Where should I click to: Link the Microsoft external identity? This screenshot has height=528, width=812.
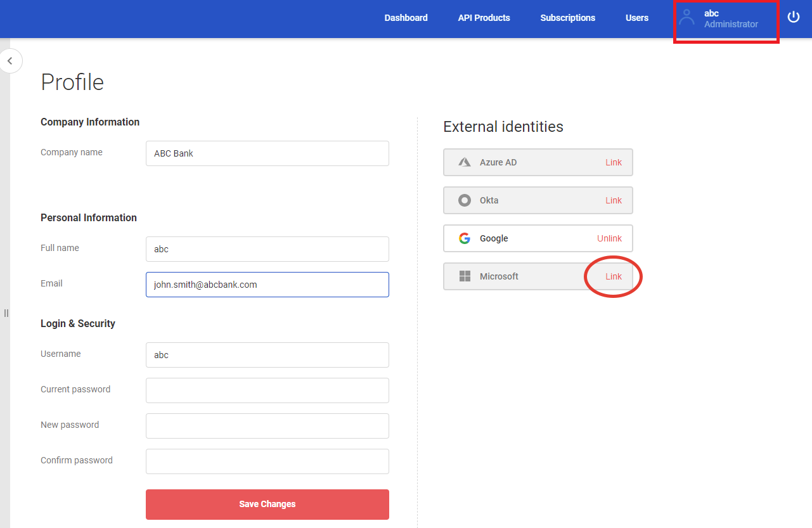coord(613,276)
